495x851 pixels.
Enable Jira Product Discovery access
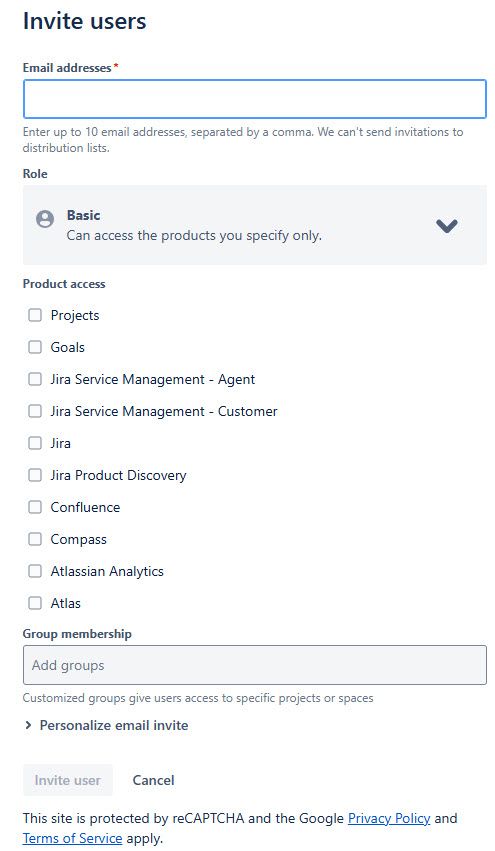(x=35, y=475)
